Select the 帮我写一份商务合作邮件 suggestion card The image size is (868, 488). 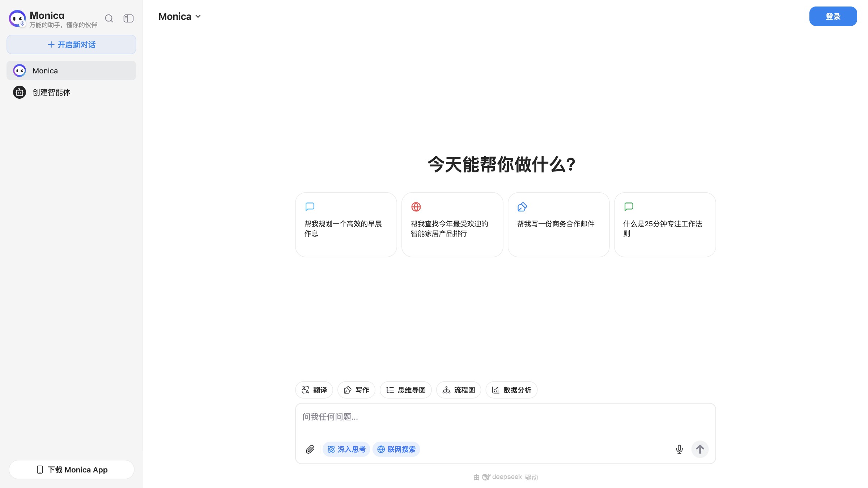coord(558,224)
